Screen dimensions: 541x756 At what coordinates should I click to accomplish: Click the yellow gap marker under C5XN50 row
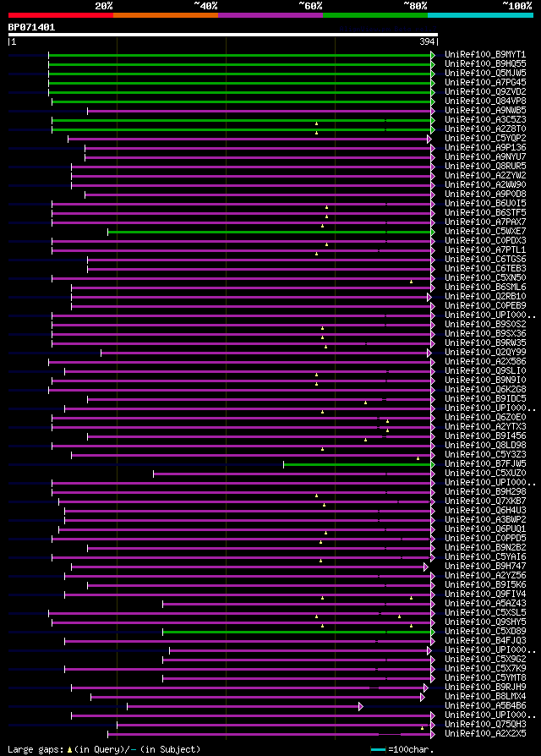pos(411,282)
